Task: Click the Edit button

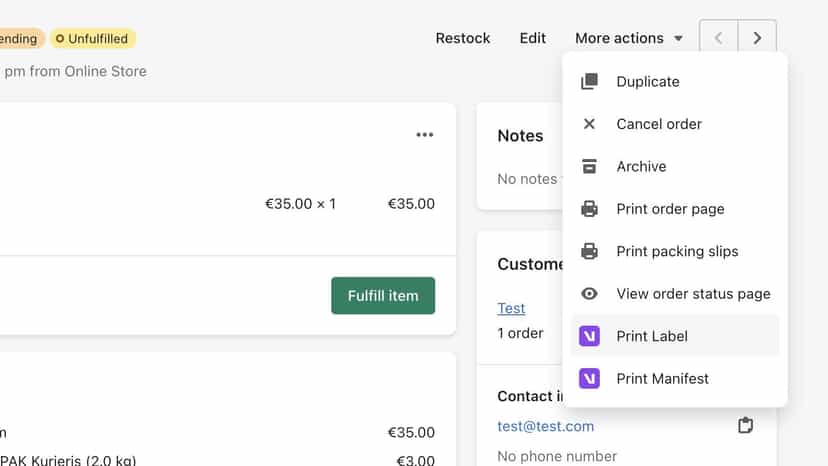Action: pos(532,38)
